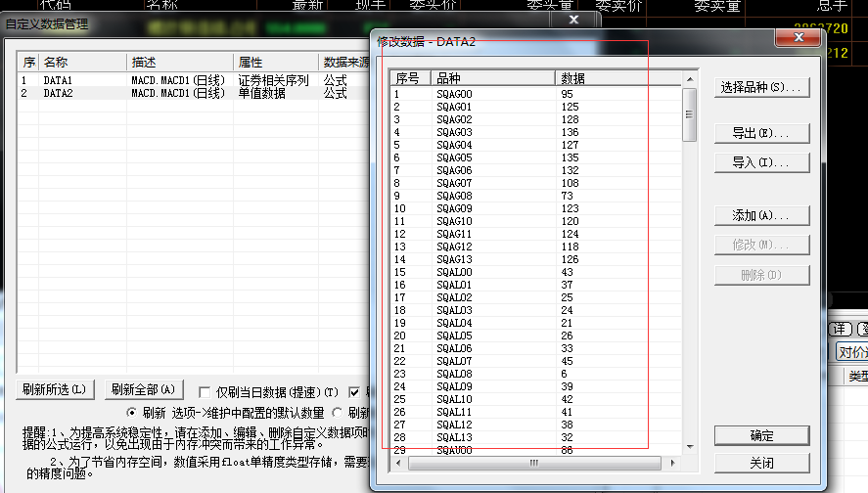
Task: Click the 数据来源 column header
Action: coord(344,62)
